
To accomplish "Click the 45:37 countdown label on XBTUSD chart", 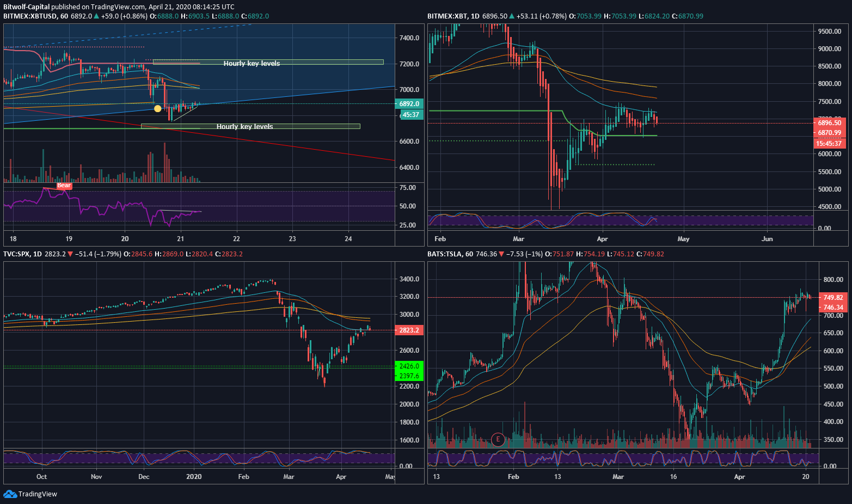I will [x=411, y=114].
